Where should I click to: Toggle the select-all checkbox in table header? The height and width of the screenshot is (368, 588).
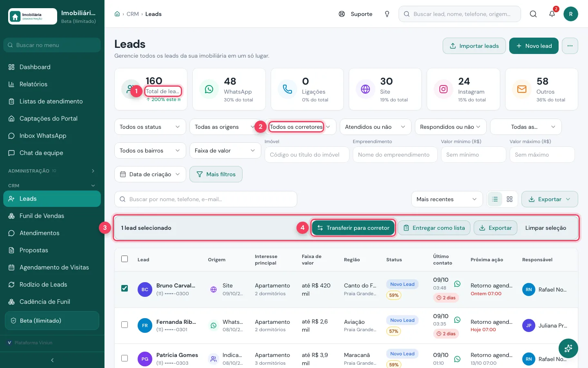125,259
